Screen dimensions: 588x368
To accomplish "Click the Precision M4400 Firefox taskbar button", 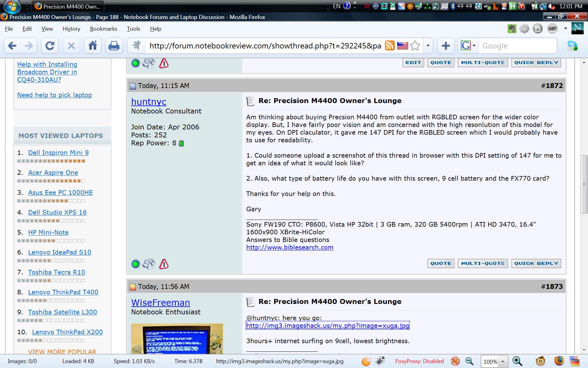I will (x=68, y=6).
